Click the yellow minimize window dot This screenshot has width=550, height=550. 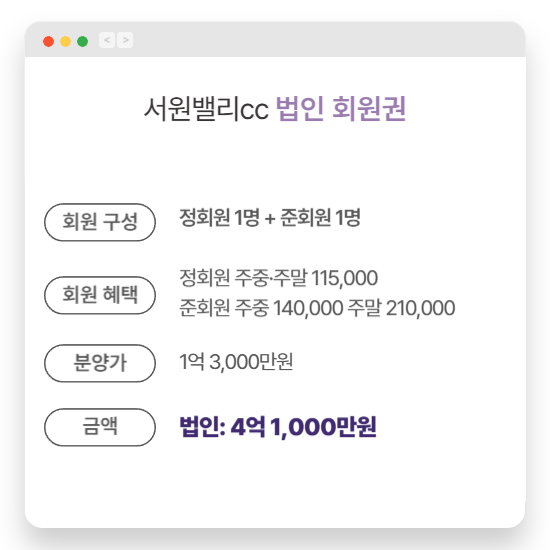66,41
